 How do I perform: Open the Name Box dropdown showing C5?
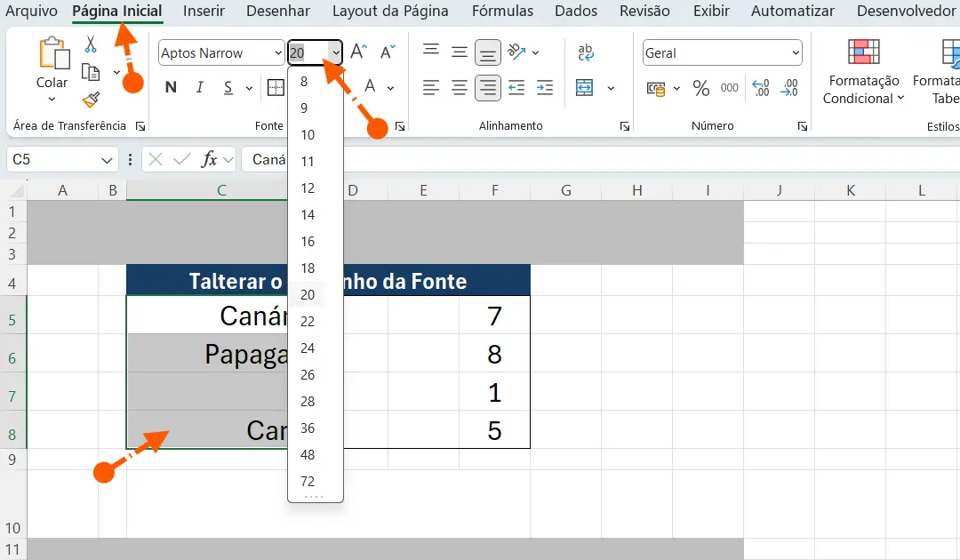tap(108, 159)
